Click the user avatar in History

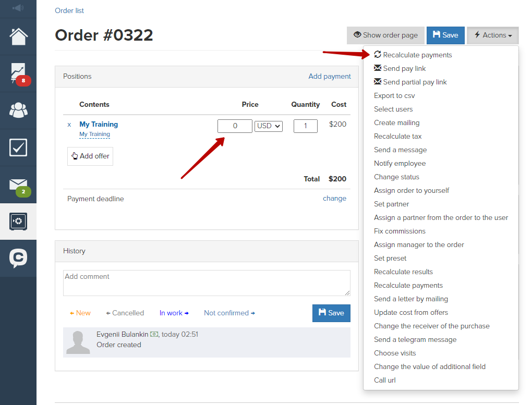coord(78,342)
